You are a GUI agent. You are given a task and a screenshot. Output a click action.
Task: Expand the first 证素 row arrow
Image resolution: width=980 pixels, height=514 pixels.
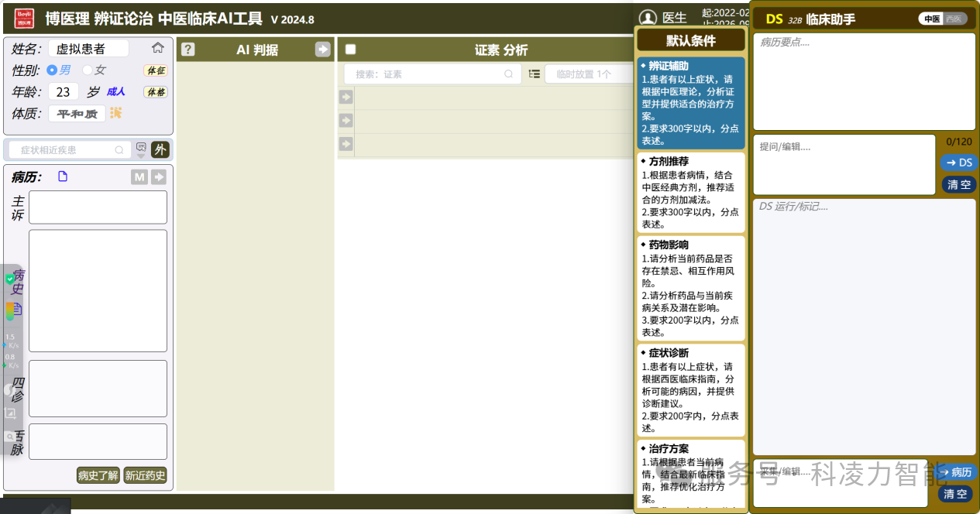(346, 97)
